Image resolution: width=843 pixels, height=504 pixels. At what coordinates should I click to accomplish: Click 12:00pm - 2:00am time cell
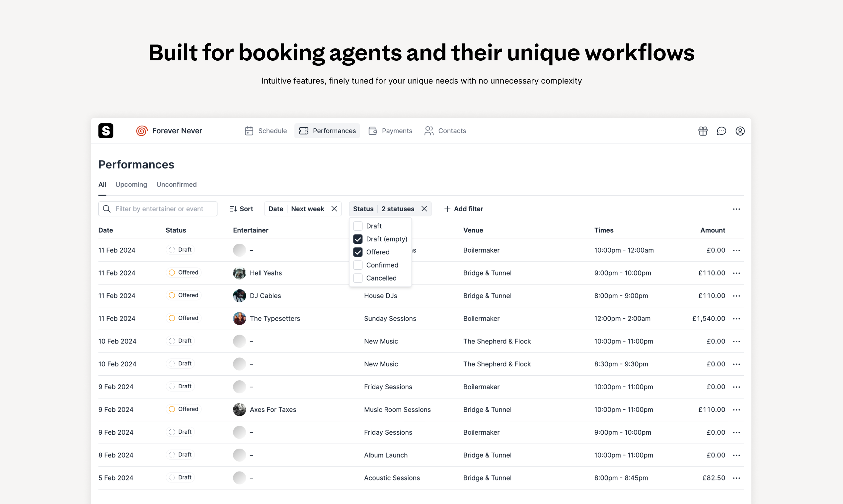[x=622, y=319]
